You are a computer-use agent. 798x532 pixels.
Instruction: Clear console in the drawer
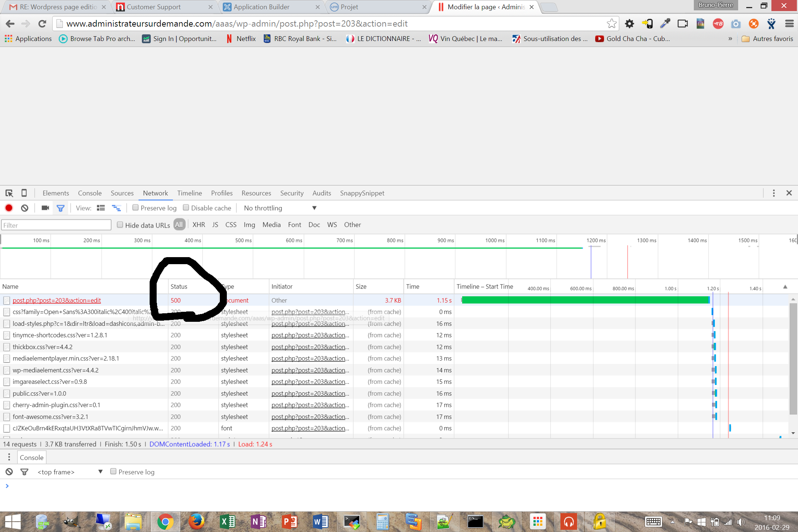point(9,472)
